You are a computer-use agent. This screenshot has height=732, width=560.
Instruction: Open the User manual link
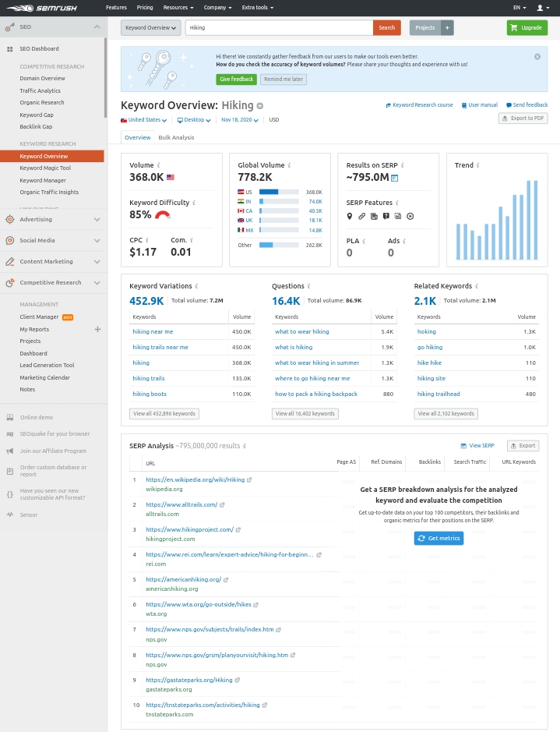pyautogui.click(x=480, y=105)
